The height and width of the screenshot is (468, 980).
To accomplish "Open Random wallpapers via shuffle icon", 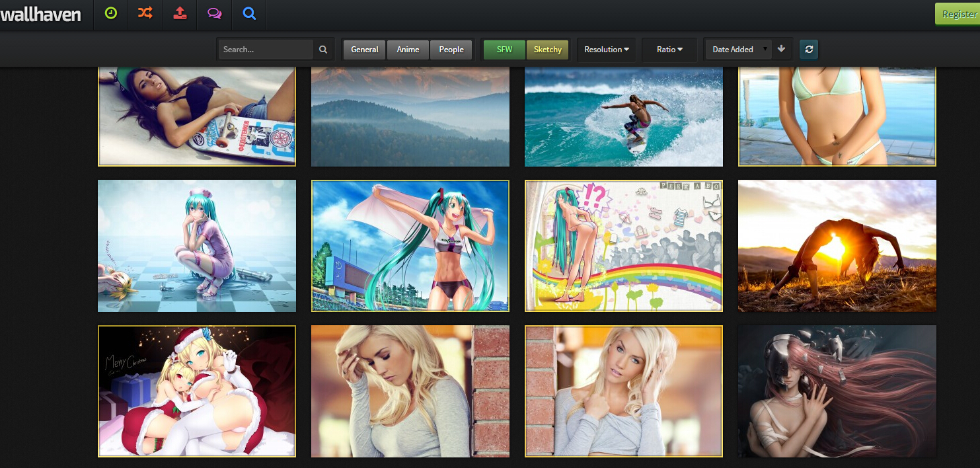I will pyautogui.click(x=145, y=13).
